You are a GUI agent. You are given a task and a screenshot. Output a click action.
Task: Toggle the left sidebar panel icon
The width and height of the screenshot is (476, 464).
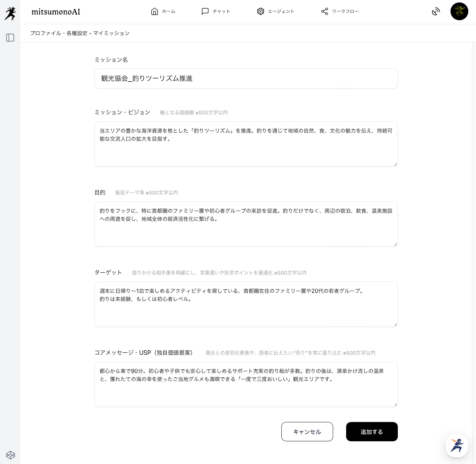10,38
